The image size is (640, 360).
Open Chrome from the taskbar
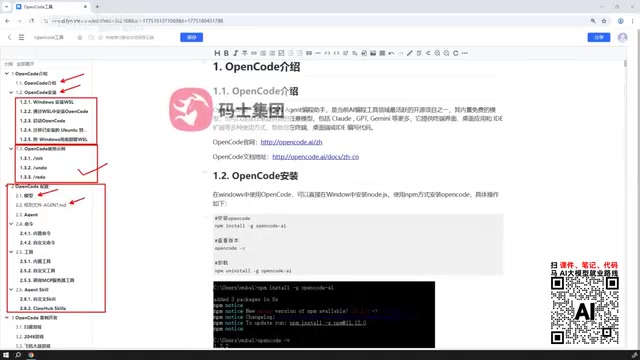coord(31,355)
